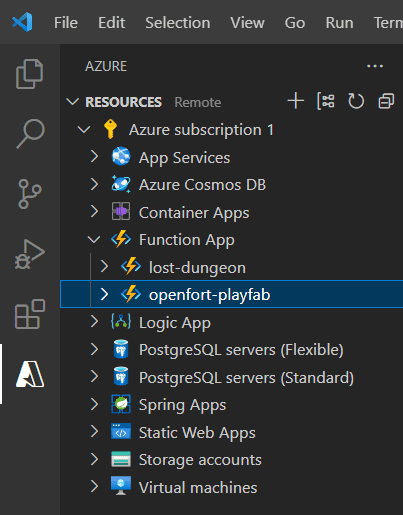This screenshot has width=403, height=515.
Task: Collapse all resources with the collapse icon
Action: (386, 101)
